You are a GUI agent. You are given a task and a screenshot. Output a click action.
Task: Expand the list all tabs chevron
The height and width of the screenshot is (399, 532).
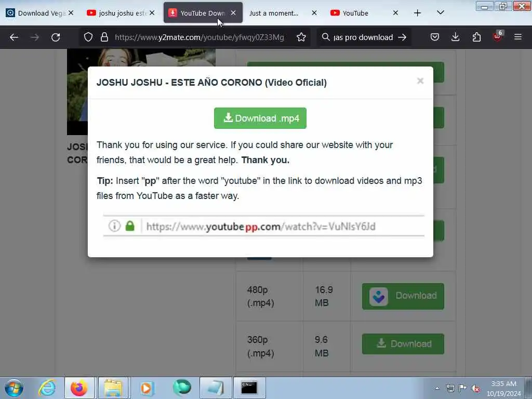pos(441,12)
